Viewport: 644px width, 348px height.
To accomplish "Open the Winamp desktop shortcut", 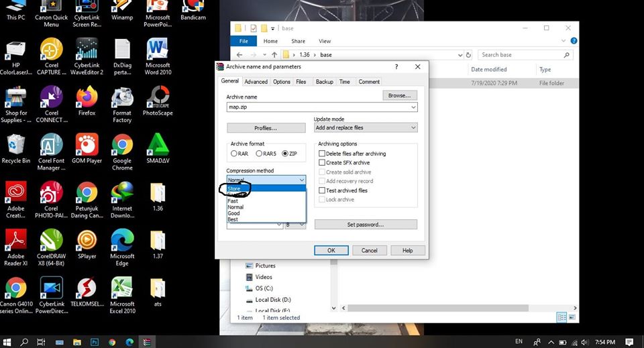I will tap(122, 10).
